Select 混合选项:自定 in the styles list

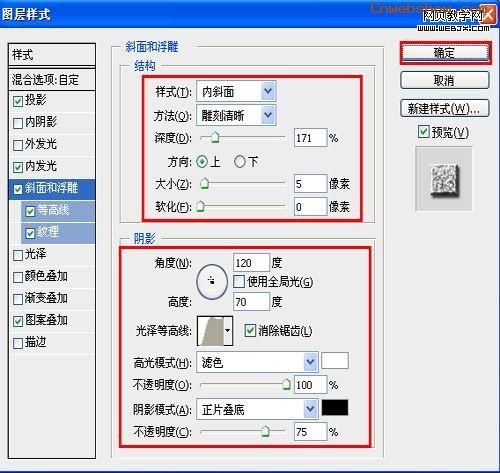click(52, 80)
